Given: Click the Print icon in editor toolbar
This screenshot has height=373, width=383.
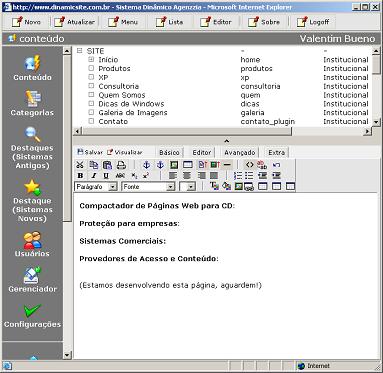Looking at the screenshot, I should click(x=121, y=165).
